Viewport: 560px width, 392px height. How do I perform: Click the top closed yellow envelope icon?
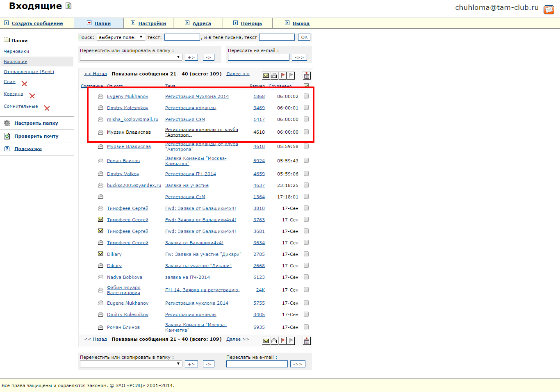(266, 75)
